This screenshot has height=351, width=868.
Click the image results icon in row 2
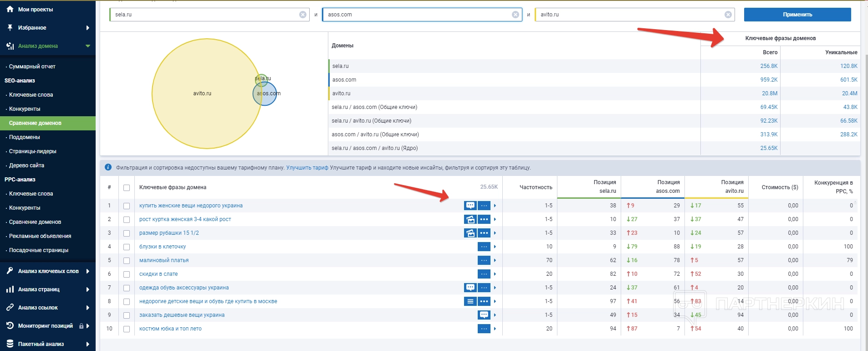click(470, 219)
